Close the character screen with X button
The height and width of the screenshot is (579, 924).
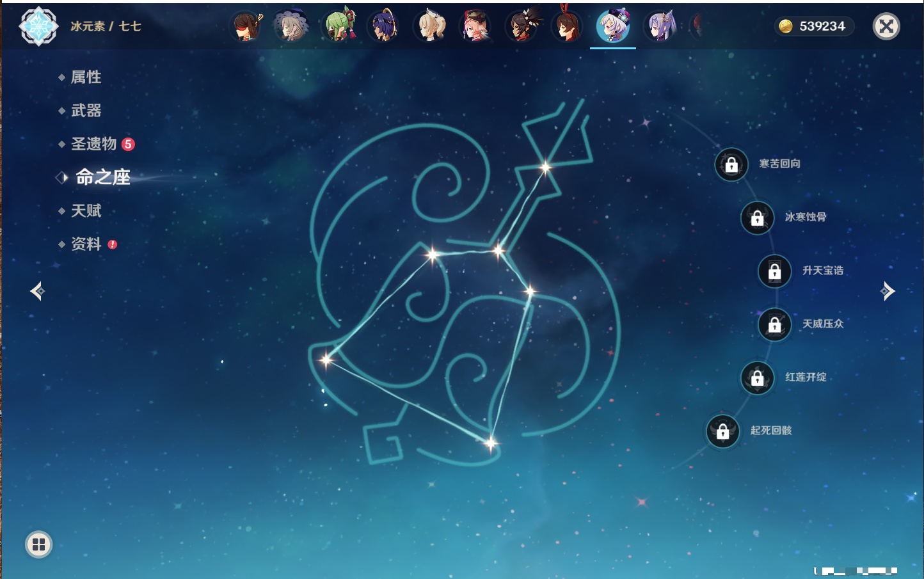886,26
